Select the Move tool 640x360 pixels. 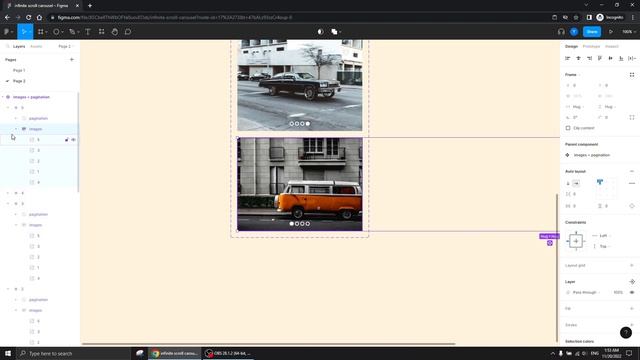(x=23, y=31)
